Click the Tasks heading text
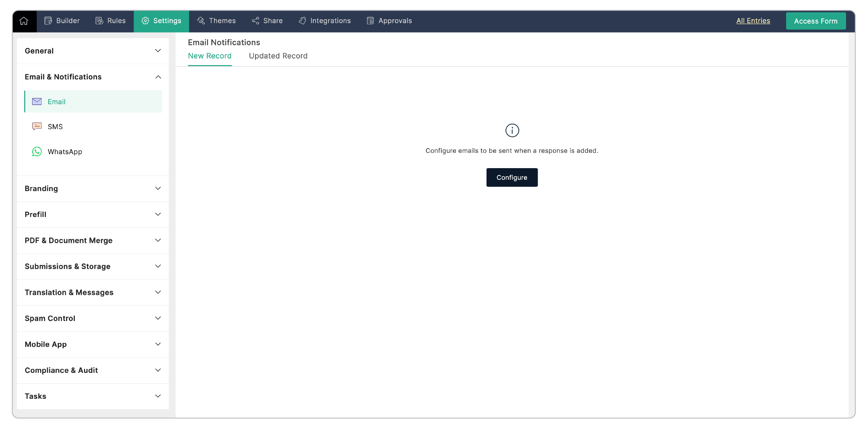Screen dimensions: 868x429 (x=35, y=396)
